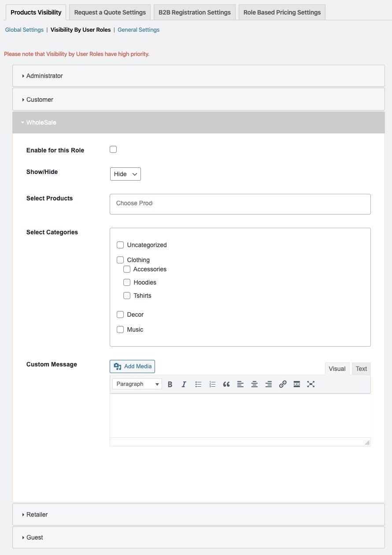Viewport: 392px width, 555px height.
Task: Click the Add Media button
Action: [x=132, y=366]
